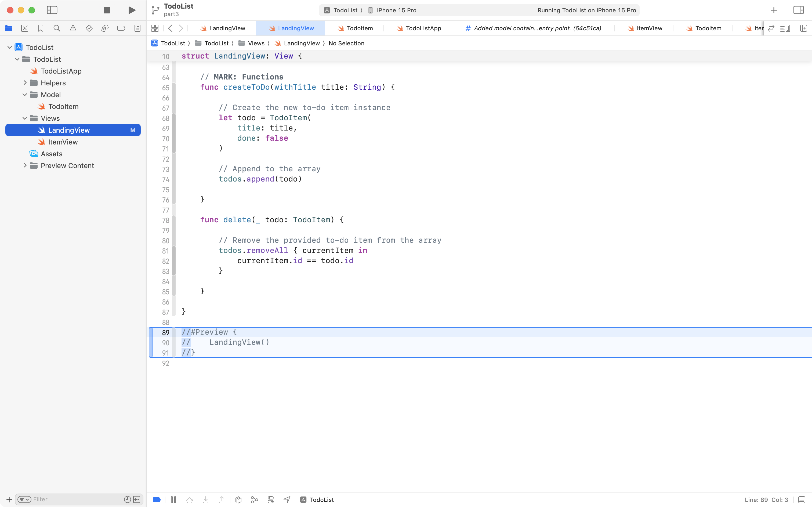Toggle the left navigator sidebar
Image resolution: width=812 pixels, height=507 pixels.
[52, 10]
